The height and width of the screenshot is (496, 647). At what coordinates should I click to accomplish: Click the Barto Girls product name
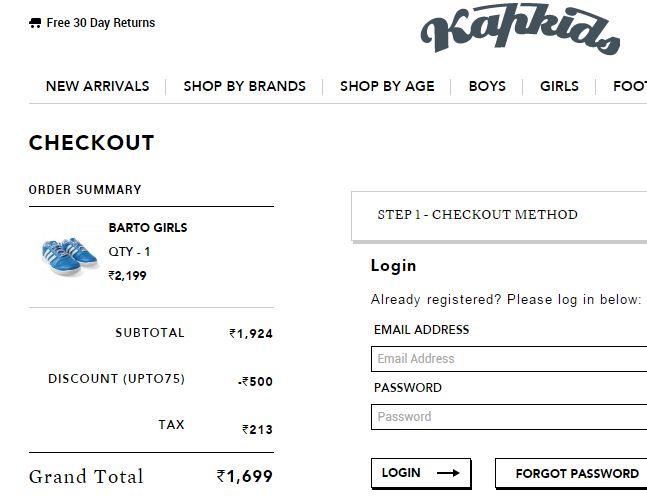point(147,227)
